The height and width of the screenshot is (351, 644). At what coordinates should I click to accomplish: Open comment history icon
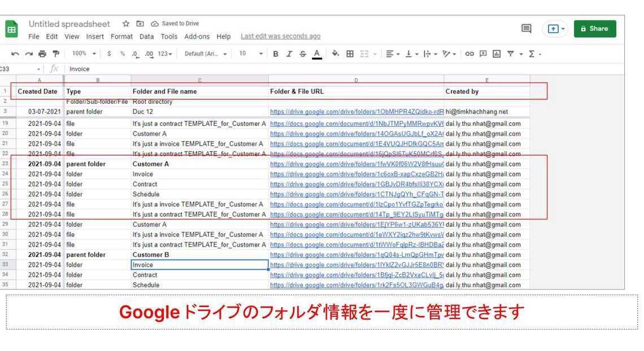[526, 29]
